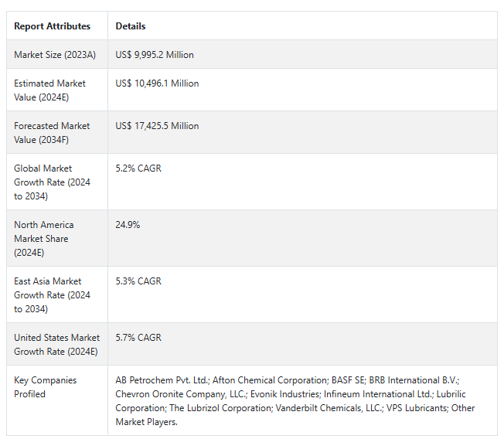The height and width of the screenshot is (439, 504).
Task: Click the Afton Chemical Corporation text
Action: (x=270, y=380)
